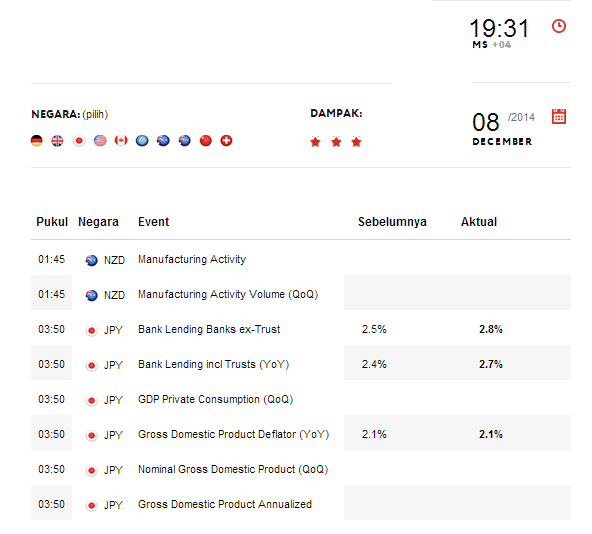Screen dimensions: 592x534
Task: Open the MS +04 timezone selector
Action: tap(492, 45)
